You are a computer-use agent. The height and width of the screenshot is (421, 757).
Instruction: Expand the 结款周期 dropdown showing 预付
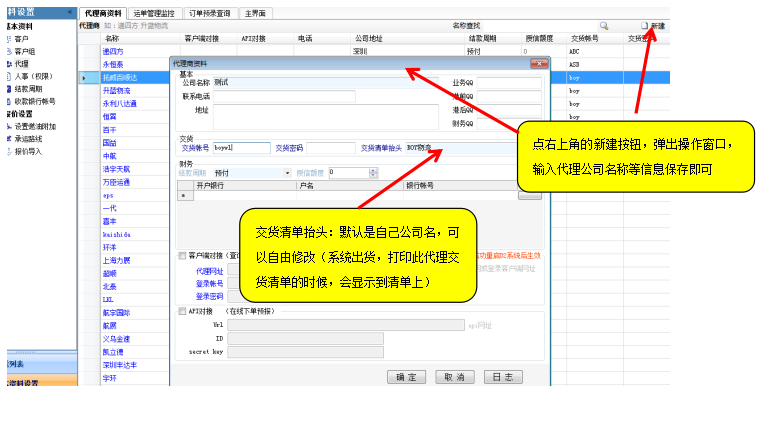pos(288,172)
